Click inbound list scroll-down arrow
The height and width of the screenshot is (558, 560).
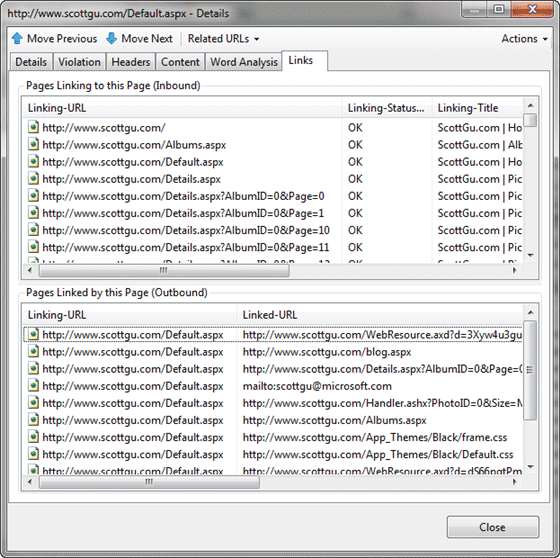530,255
